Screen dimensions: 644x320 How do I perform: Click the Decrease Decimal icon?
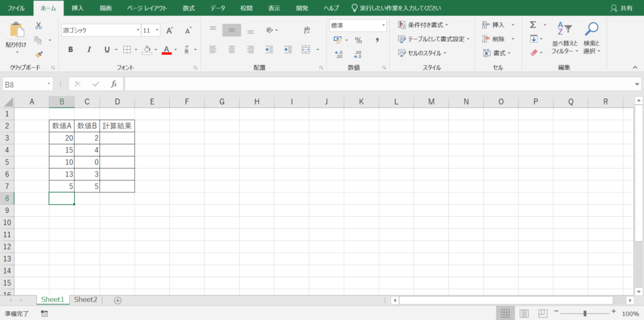[x=358, y=54]
